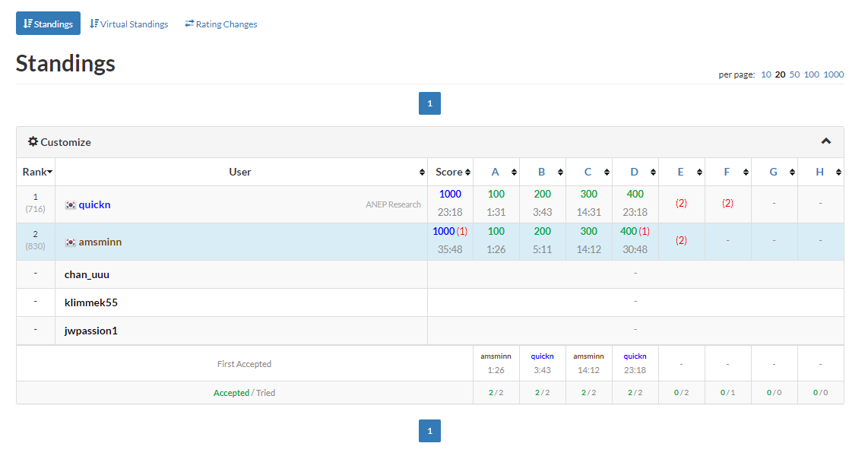Click First Accepted amsminn for problem A
This screenshot has width=868, height=459.
[x=496, y=356]
